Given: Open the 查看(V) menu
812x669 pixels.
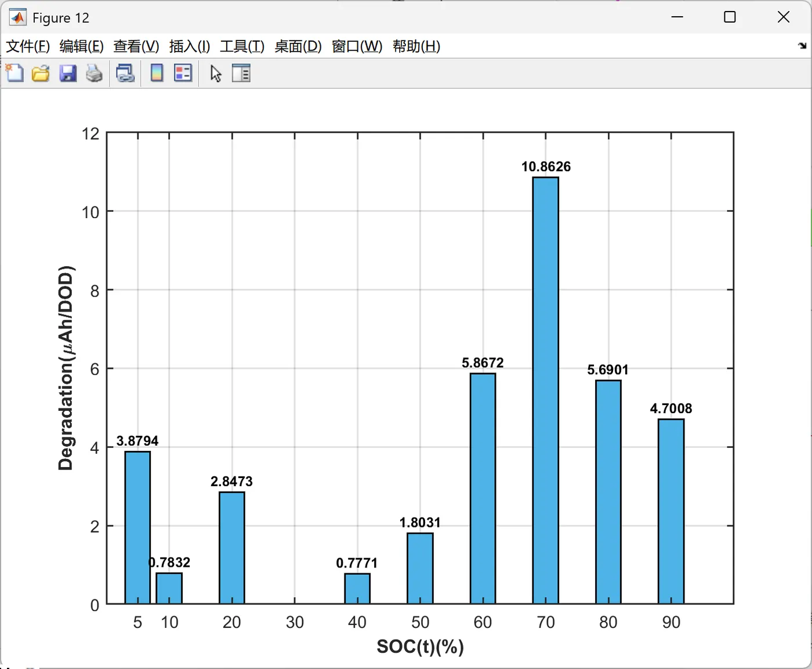Looking at the screenshot, I should click(x=136, y=46).
